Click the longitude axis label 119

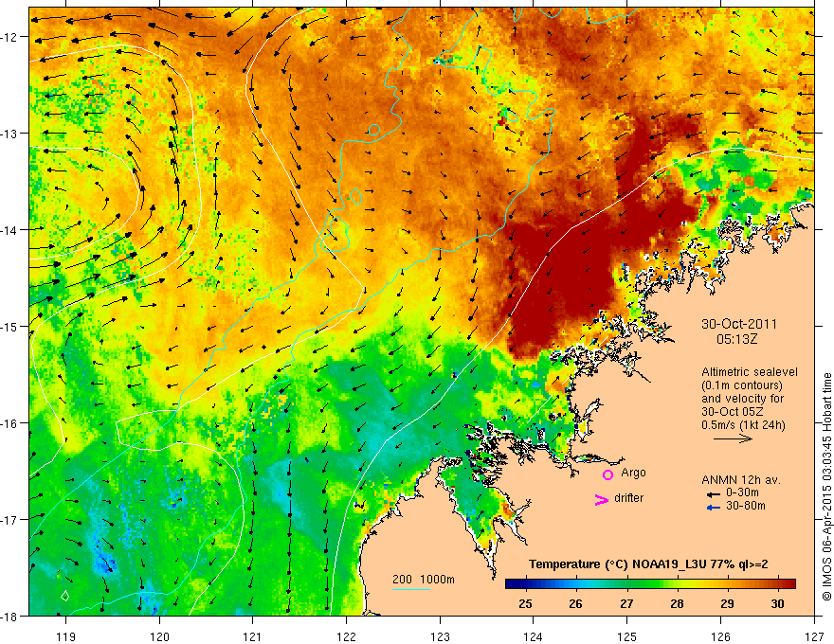(x=66, y=636)
